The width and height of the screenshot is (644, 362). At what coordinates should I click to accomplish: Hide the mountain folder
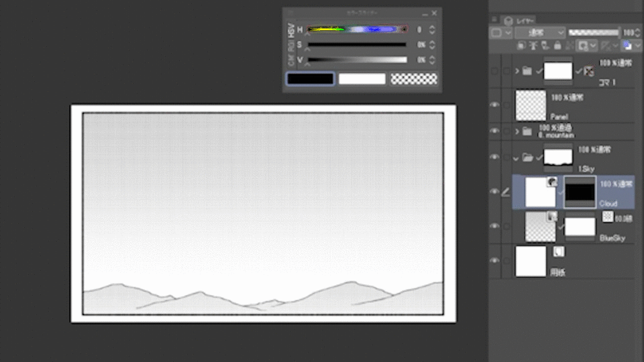coord(494,131)
